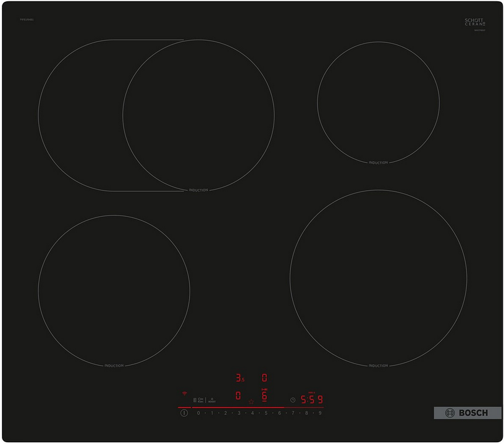Tap the 5:59 timer display
The width and height of the screenshot is (504, 444).
click(311, 400)
